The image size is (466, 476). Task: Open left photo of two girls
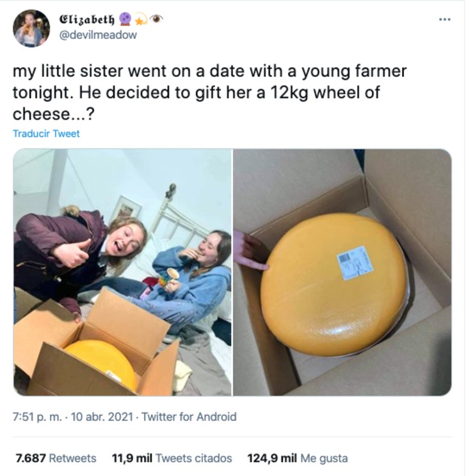click(x=122, y=273)
